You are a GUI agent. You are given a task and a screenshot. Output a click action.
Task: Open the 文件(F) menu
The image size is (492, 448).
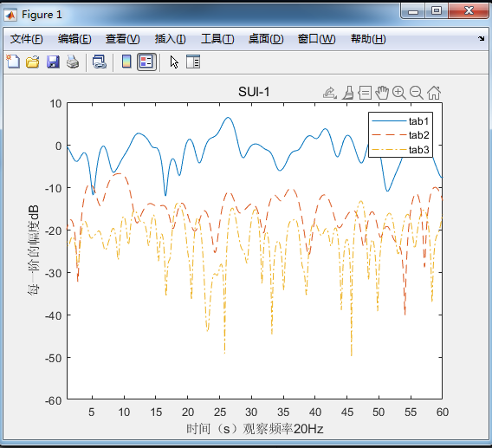point(26,39)
